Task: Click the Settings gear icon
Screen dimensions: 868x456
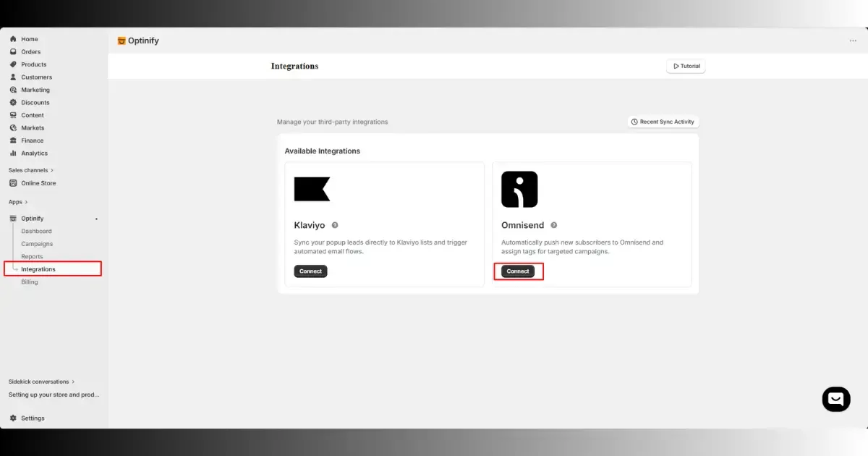Action: click(x=13, y=418)
